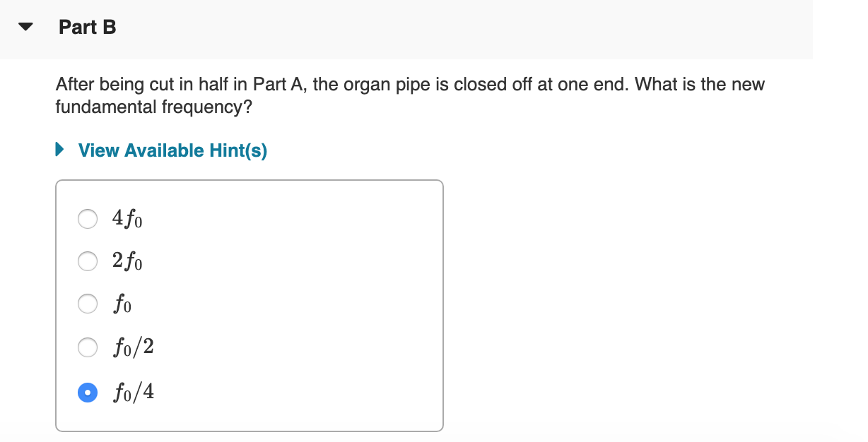Select the 2f₀ answer option
The image size is (868, 442).
click(x=87, y=261)
